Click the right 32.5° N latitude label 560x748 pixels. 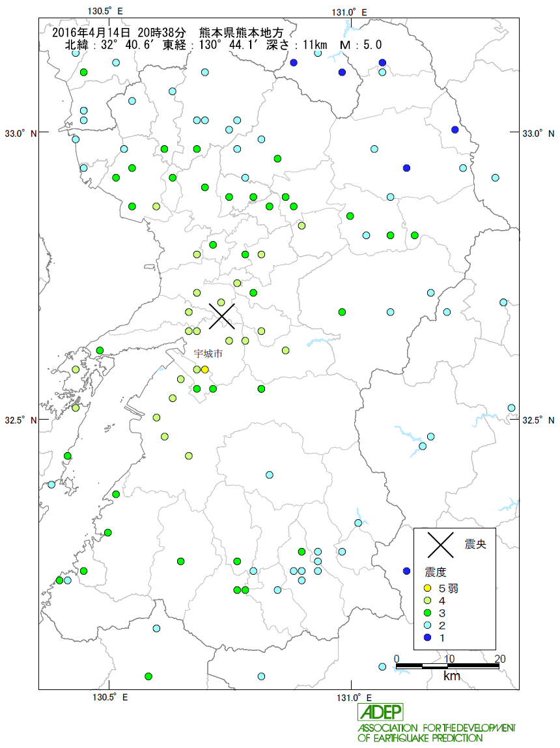[x=538, y=420]
